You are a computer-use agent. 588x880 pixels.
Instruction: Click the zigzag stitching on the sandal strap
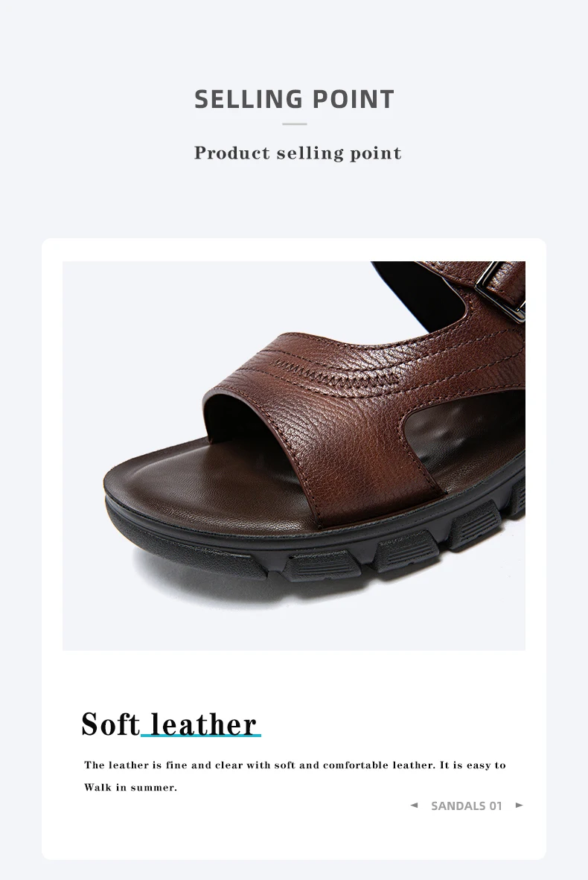tap(336, 375)
